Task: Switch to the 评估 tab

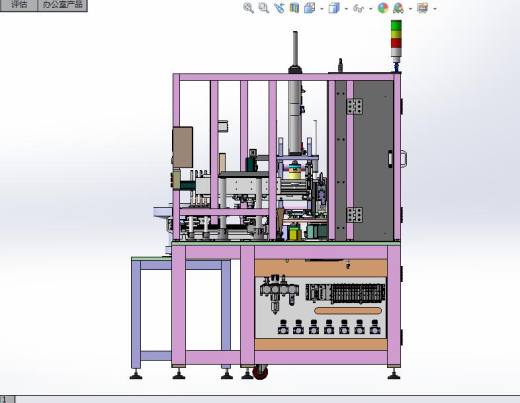Action: point(19,5)
